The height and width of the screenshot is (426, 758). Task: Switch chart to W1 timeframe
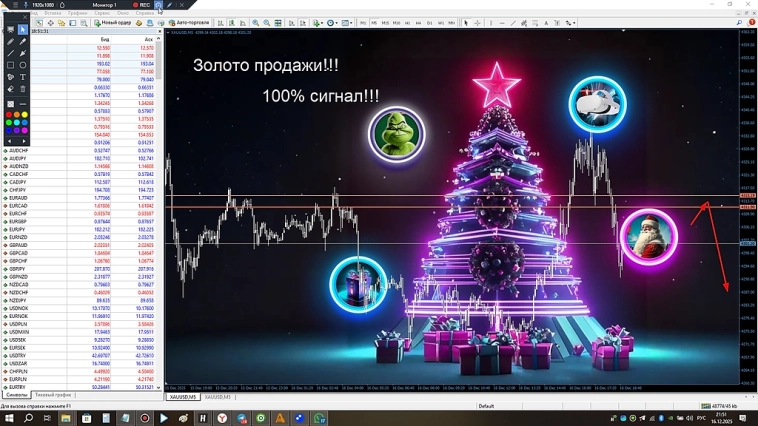pyautogui.click(x=441, y=23)
